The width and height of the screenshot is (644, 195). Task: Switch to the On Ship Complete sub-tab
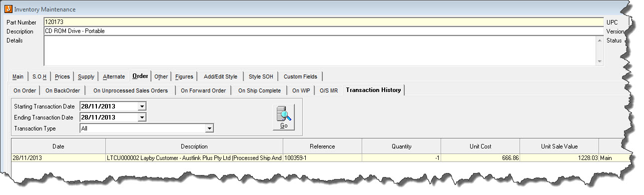pos(259,90)
